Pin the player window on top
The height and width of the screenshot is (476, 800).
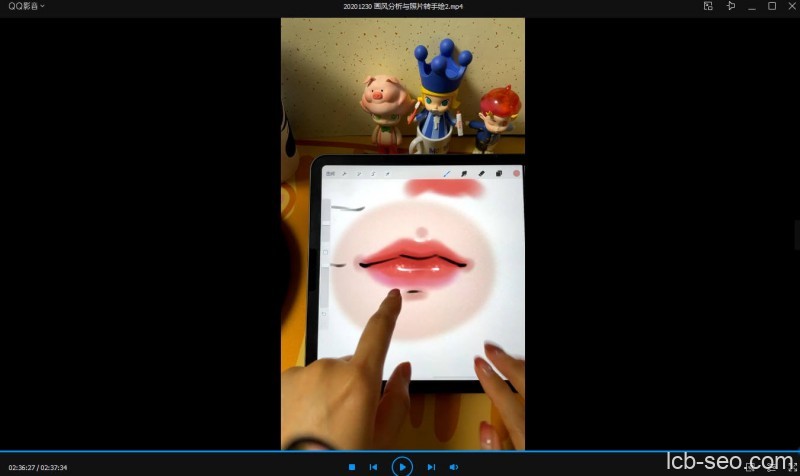coord(730,6)
